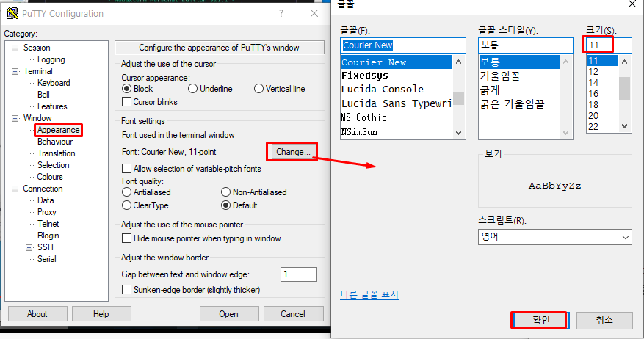Viewport: 644px width, 339px height.
Task: Enable Allow selection of variable-pitch fonts
Action: click(x=127, y=169)
